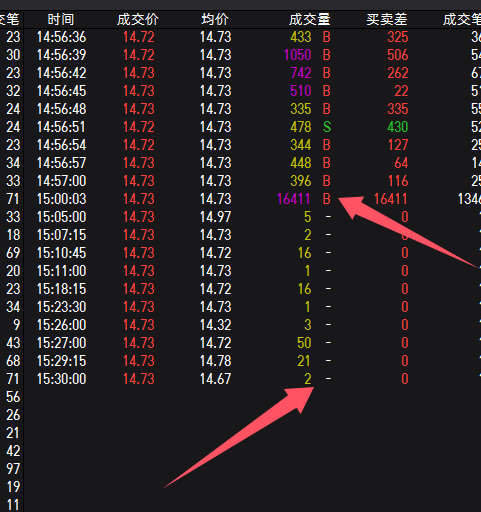Select the 买卖差 column header
481x512 pixels.
[x=387, y=20]
